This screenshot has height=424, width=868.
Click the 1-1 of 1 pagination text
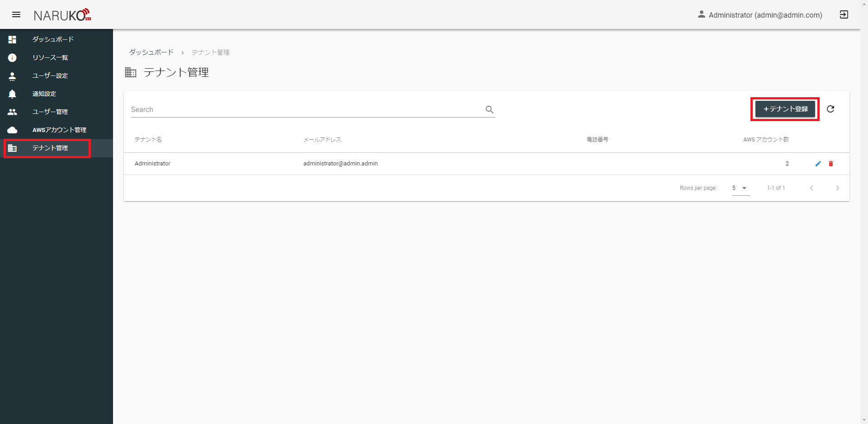tap(776, 188)
